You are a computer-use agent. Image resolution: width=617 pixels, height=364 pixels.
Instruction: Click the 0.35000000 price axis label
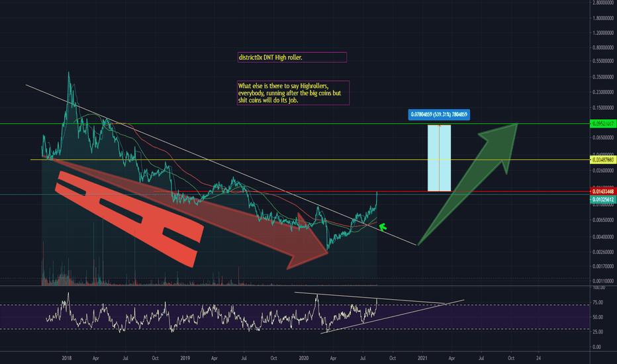point(603,77)
